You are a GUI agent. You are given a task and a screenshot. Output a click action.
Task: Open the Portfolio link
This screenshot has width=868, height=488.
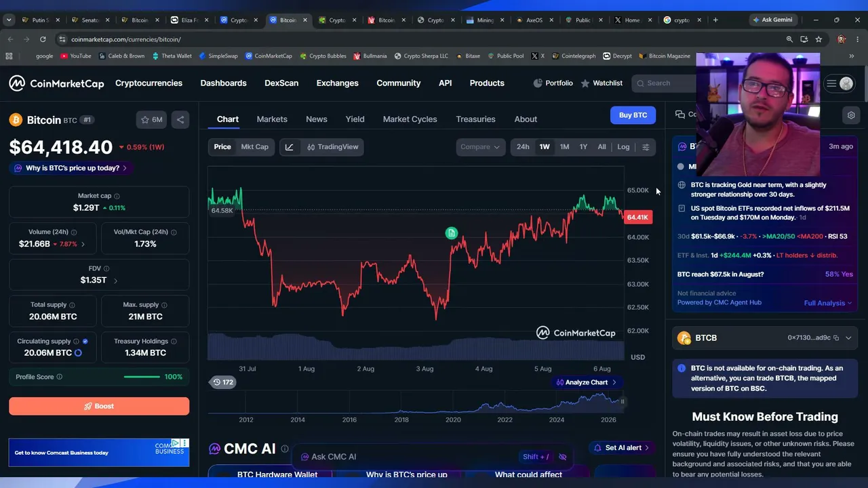pyautogui.click(x=553, y=83)
